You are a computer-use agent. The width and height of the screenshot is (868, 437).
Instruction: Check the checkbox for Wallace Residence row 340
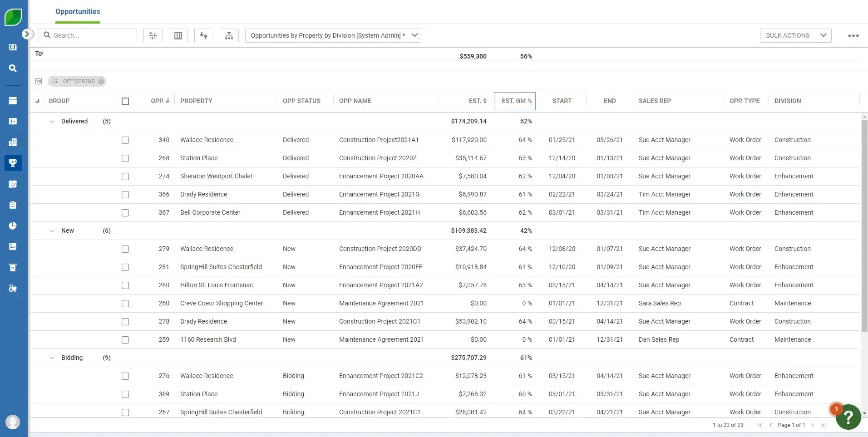(x=125, y=140)
